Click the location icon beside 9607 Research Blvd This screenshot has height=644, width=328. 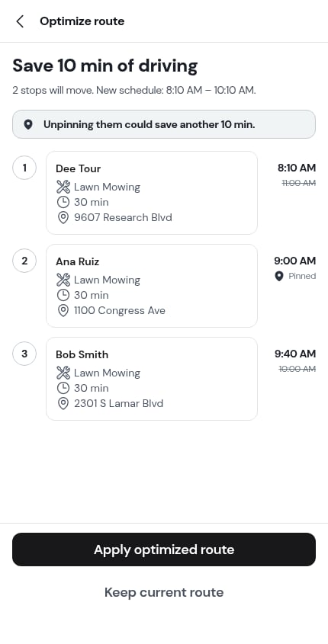63,217
